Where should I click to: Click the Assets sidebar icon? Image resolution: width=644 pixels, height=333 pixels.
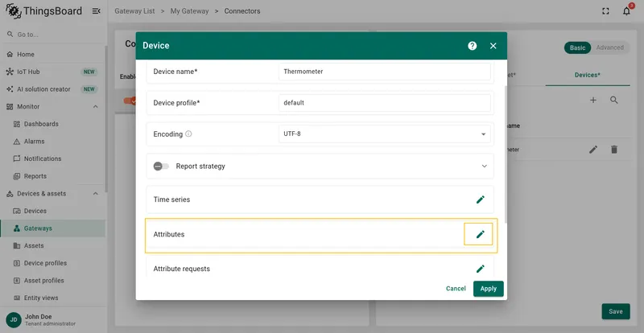[17, 245]
